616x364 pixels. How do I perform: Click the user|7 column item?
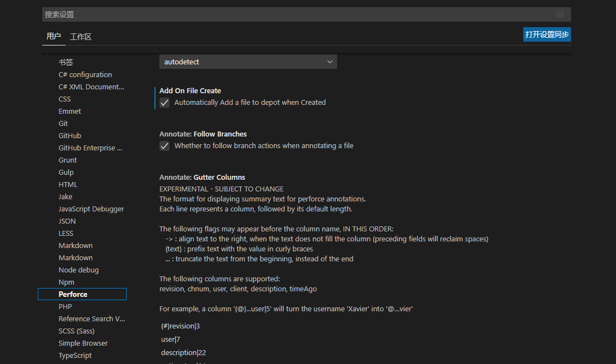point(171,339)
